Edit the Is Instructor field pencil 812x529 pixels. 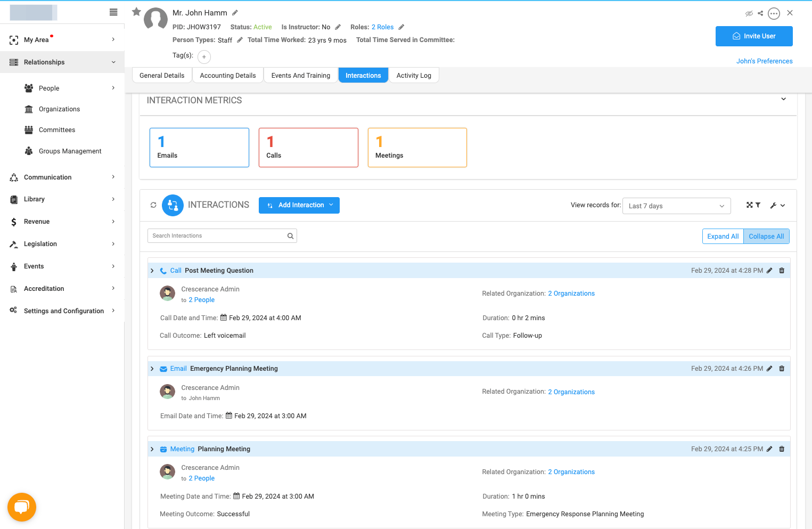point(338,27)
